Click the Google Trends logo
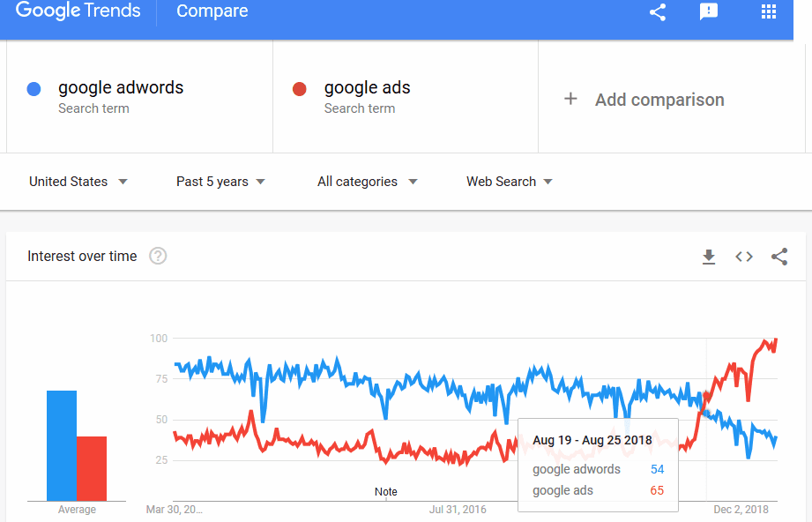The height and width of the screenshot is (522, 812). coord(78,11)
